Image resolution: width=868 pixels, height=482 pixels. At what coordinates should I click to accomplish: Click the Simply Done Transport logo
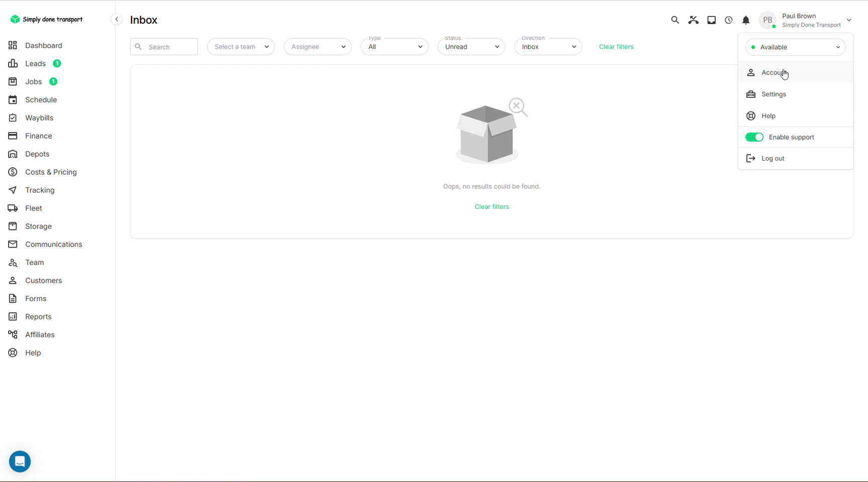(x=46, y=19)
